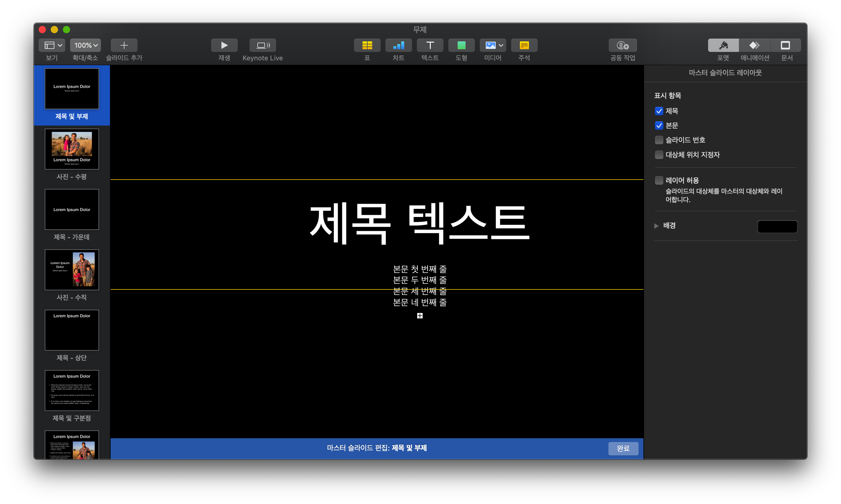
Task: Expand the 배경 disclosure triangle
Action: tap(656, 226)
